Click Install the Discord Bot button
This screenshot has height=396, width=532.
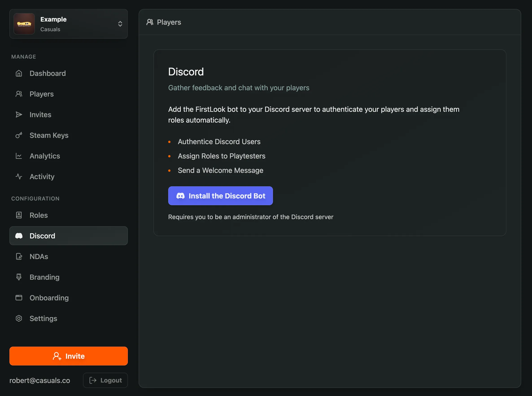click(x=220, y=196)
